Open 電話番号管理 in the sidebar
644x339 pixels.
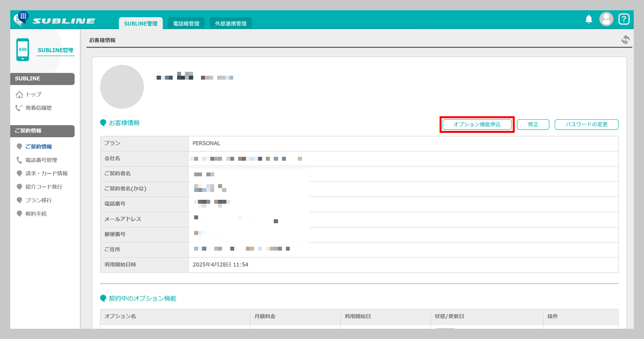coord(41,160)
